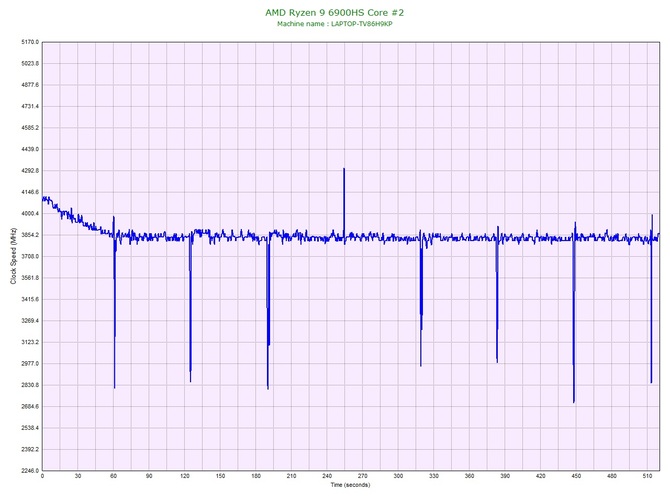Click the 2977.0 y-axis value

point(30,364)
